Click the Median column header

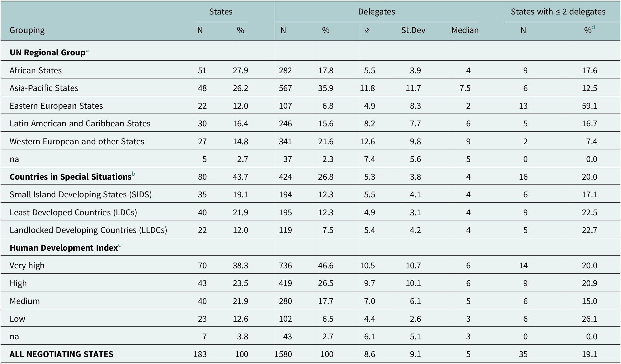465,30
